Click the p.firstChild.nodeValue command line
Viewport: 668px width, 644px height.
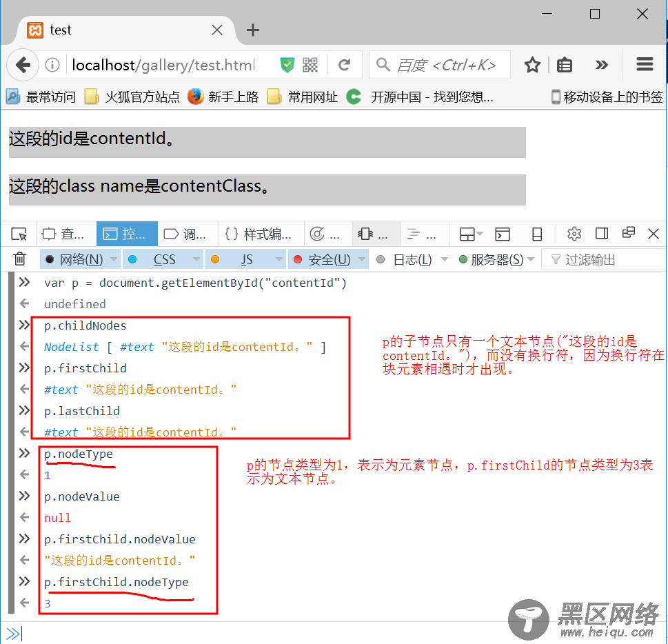click(x=120, y=539)
